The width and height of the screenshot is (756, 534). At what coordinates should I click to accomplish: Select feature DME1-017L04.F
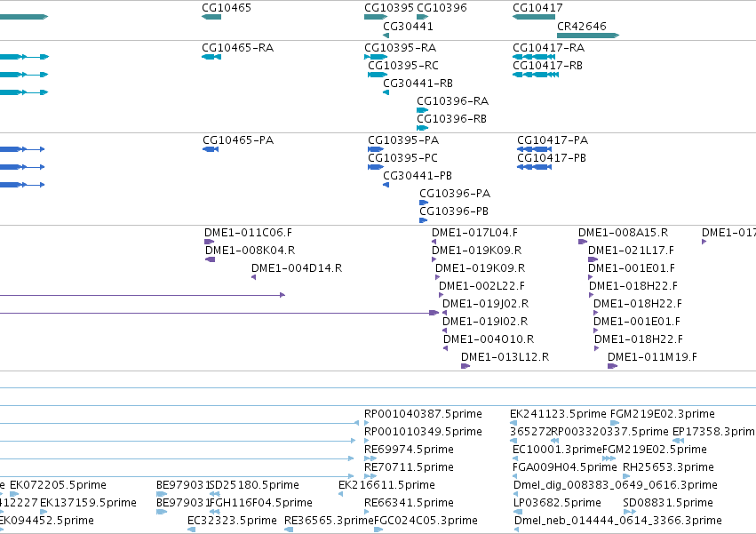click(475, 233)
